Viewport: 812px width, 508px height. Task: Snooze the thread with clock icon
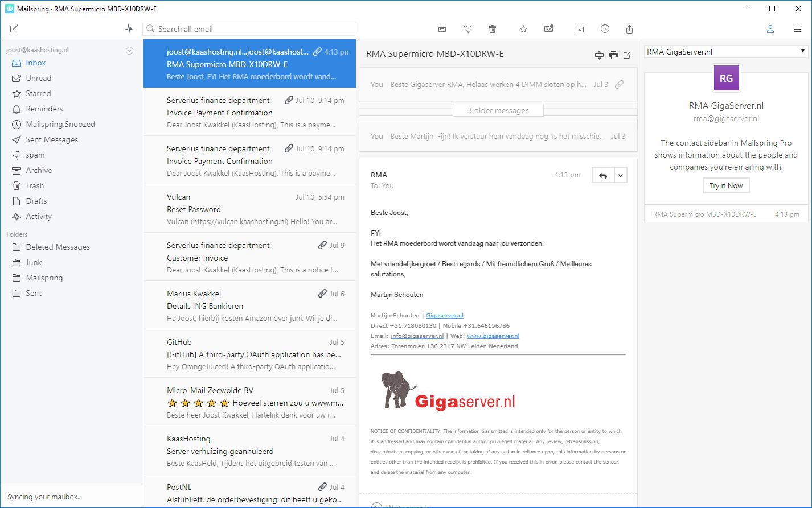(x=605, y=29)
